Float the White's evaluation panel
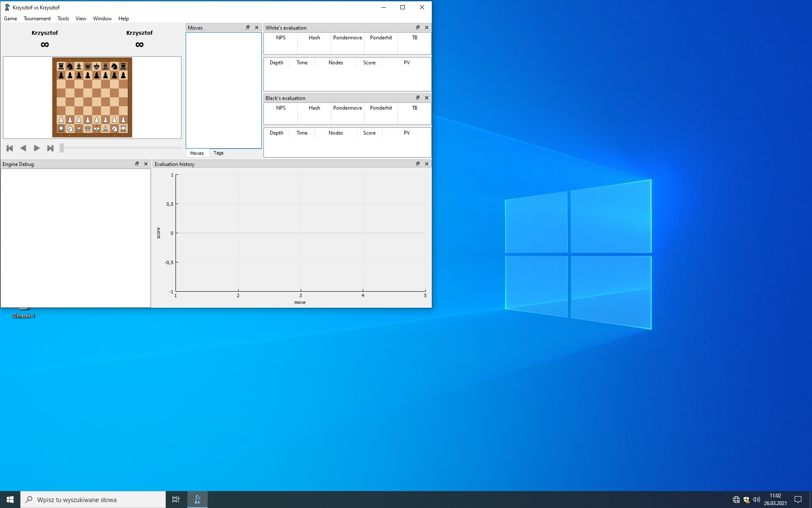Screen dimensions: 812x508 coord(418,28)
